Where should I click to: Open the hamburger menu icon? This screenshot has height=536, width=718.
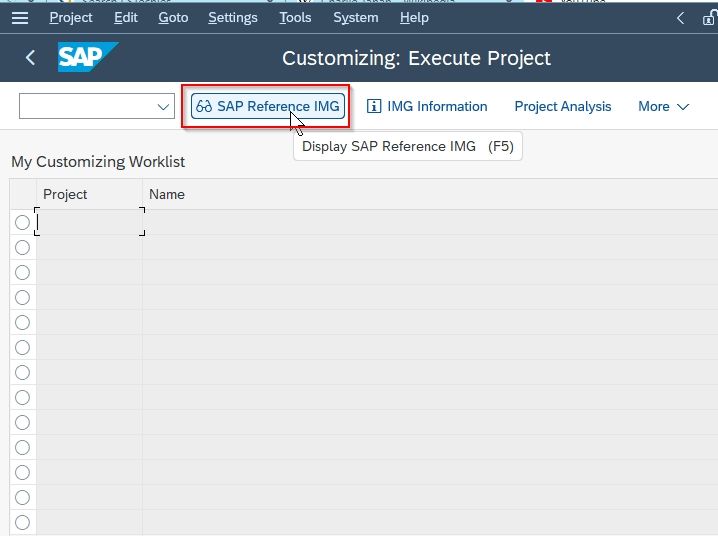20,18
